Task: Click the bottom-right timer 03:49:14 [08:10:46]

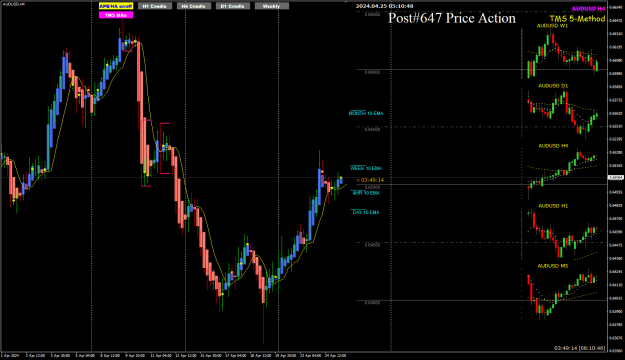Action: pyautogui.click(x=580, y=348)
